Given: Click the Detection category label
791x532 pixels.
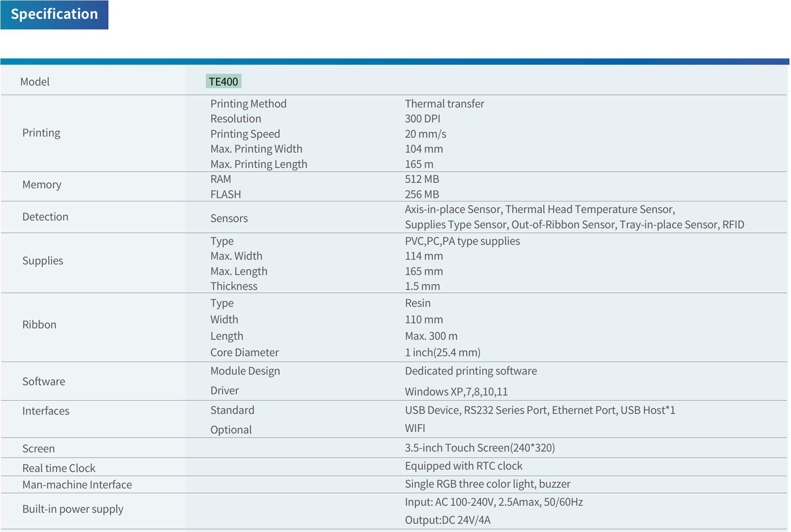Looking at the screenshot, I should coord(45,217).
